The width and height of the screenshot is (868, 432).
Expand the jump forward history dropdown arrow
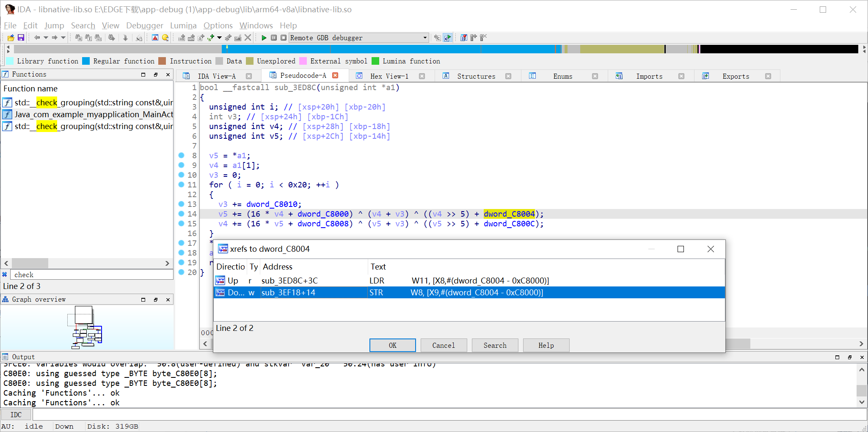[63, 38]
